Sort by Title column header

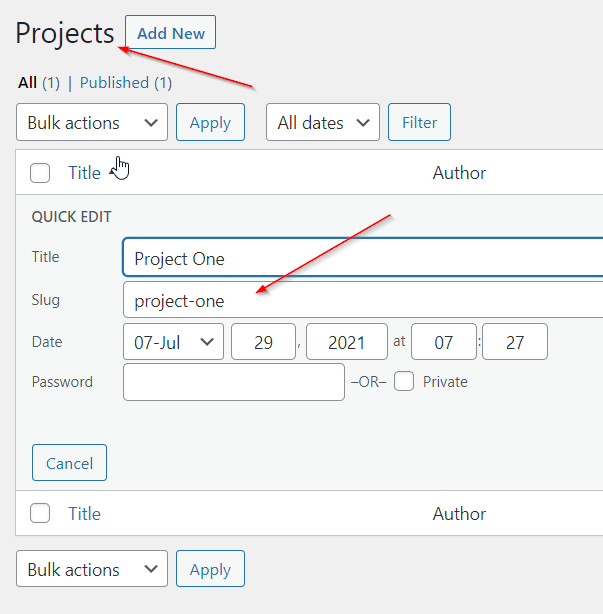coord(84,173)
